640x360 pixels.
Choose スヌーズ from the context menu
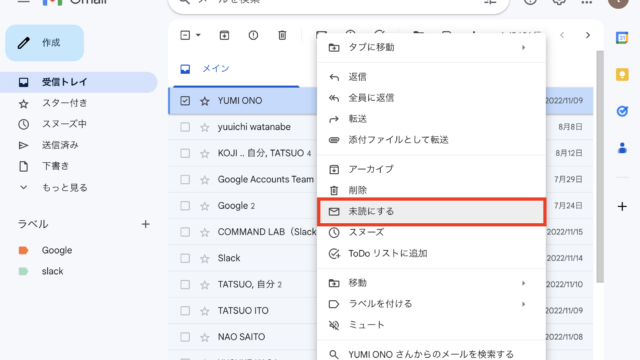(x=431, y=232)
